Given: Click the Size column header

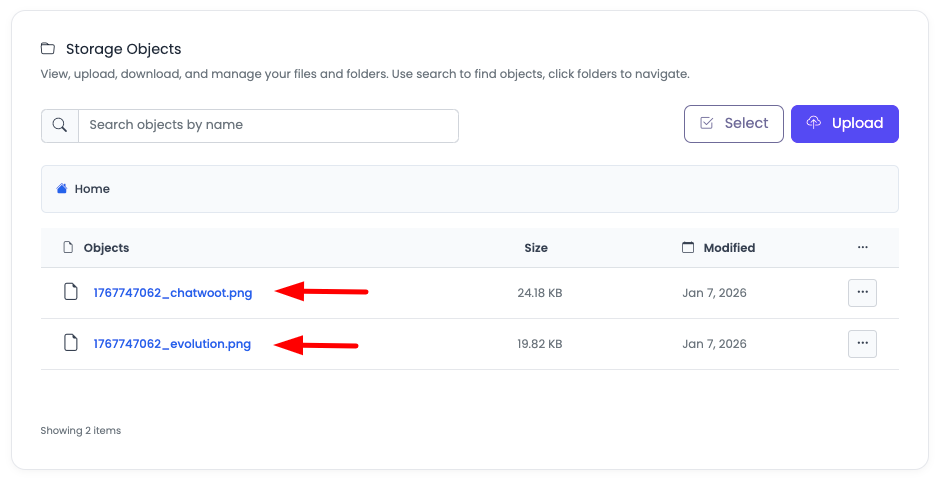Looking at the screenshot, I should click(x=536, y=248).
